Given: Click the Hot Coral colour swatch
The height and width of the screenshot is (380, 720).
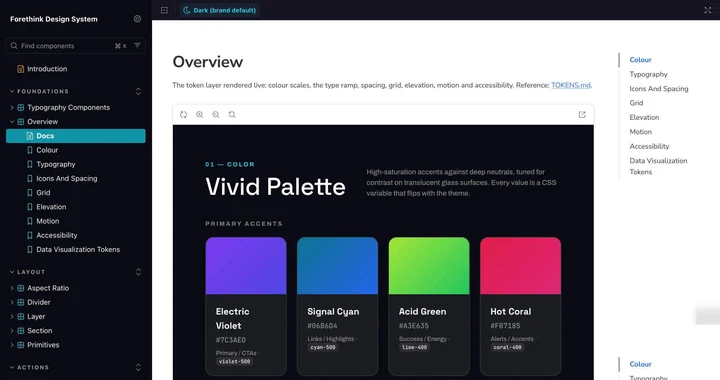Looking at the screenshot, I should (x=520, y=266).
